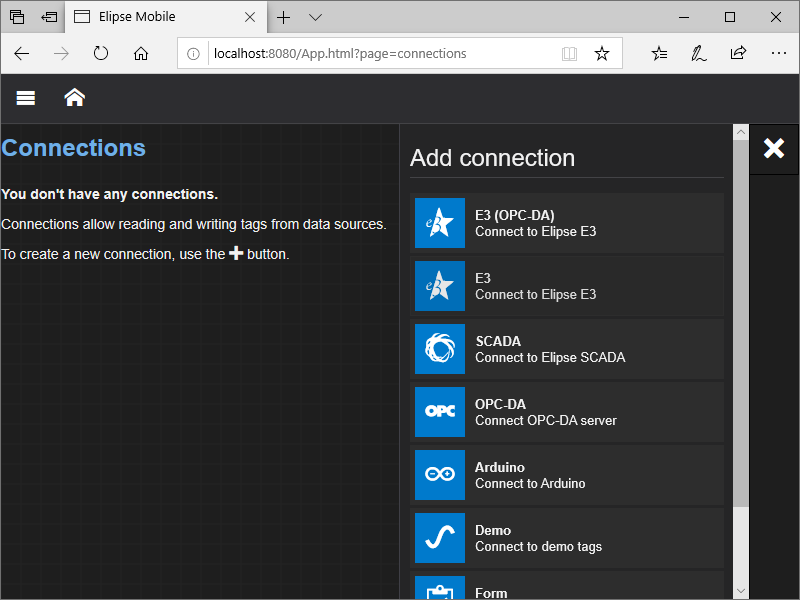
Task: Close the Add connection panel
Action: pos(774,148)
